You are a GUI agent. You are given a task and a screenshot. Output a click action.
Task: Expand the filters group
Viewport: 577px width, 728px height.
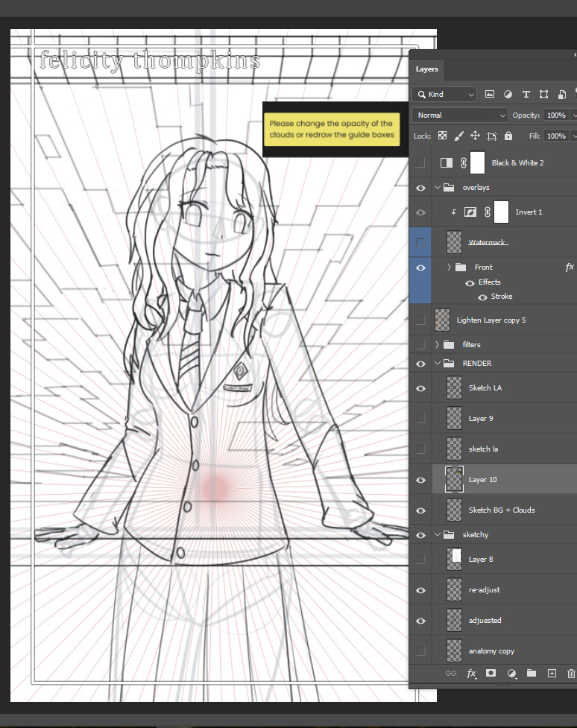(x=437, y=344)
